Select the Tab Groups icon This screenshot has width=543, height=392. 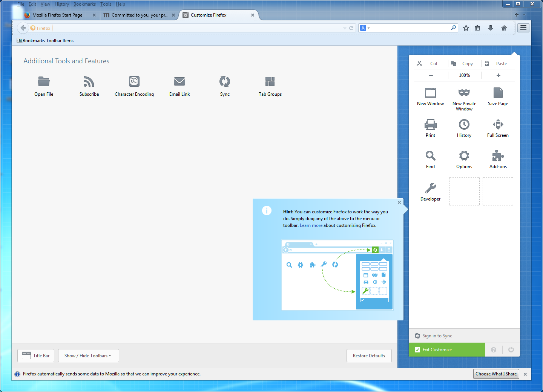[270, 81]
